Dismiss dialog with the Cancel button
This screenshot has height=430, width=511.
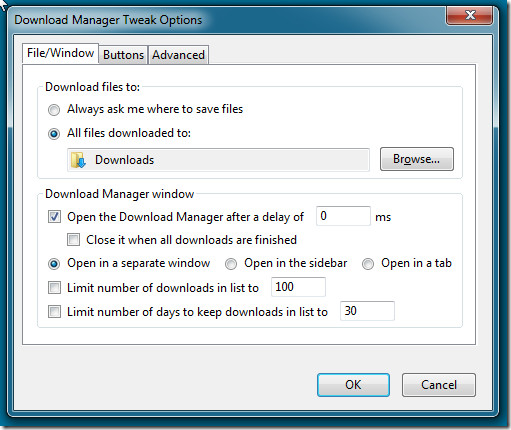click(439, 385)
